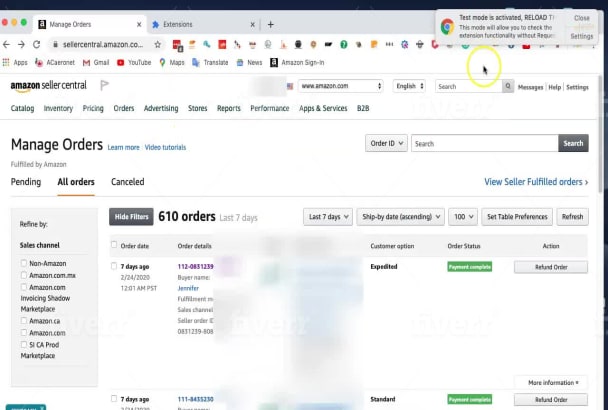Click the Amazon Seller Central logo
This screenshot has width=608, height=410.
(48, 86)
